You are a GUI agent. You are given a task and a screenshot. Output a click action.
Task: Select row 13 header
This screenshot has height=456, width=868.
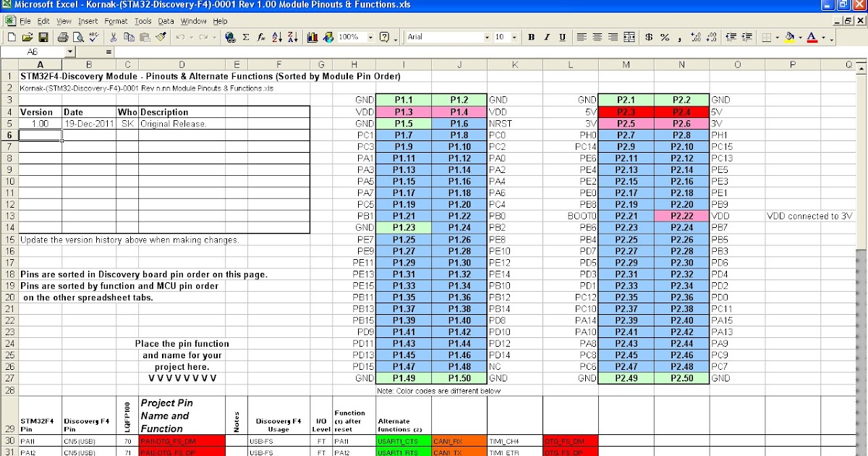10,216
